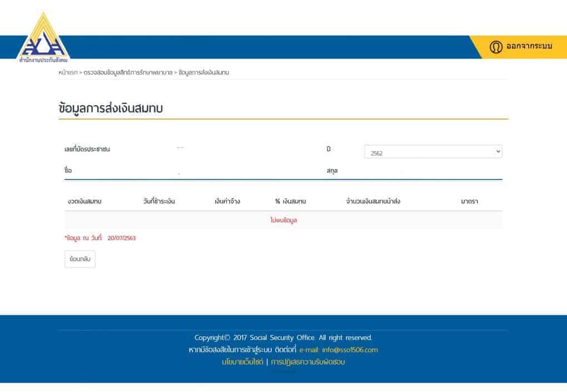Click the ข้อมูลการส่งเงินสมทบ breadcrumb item
This screenshot has height=392, width=567.
tap(204, 73)
